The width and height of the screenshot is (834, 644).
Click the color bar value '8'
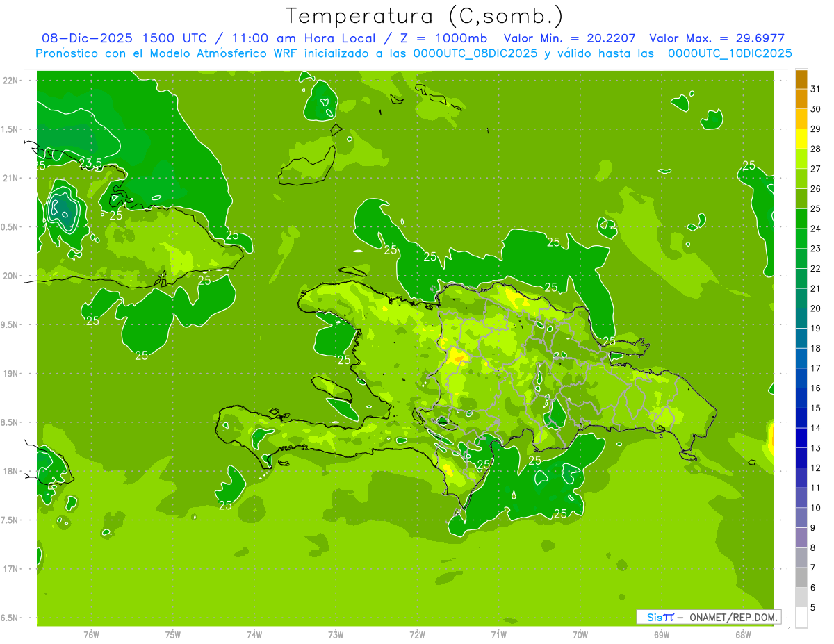(x=812, y=548)
